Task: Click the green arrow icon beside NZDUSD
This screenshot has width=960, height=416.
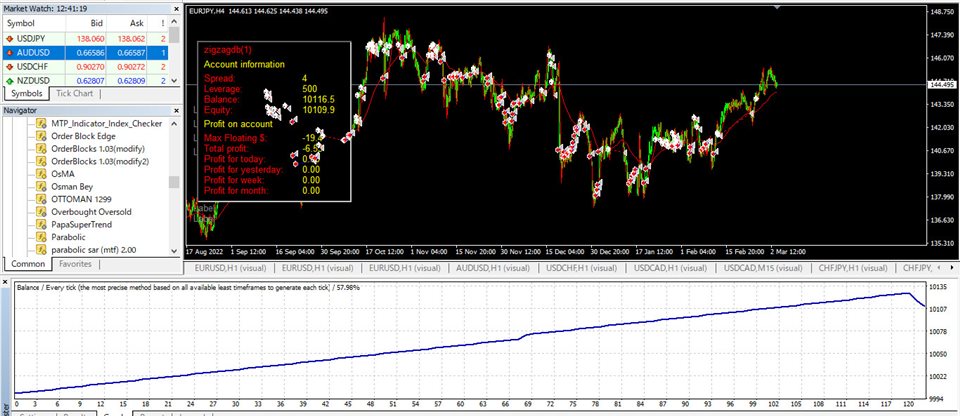Action: (x=11, y=80)
